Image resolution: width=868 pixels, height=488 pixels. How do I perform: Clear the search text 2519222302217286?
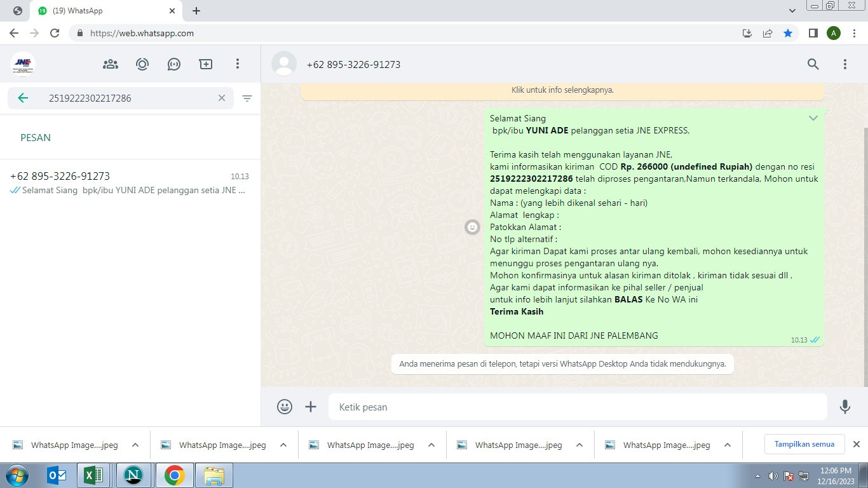point(222,98)
